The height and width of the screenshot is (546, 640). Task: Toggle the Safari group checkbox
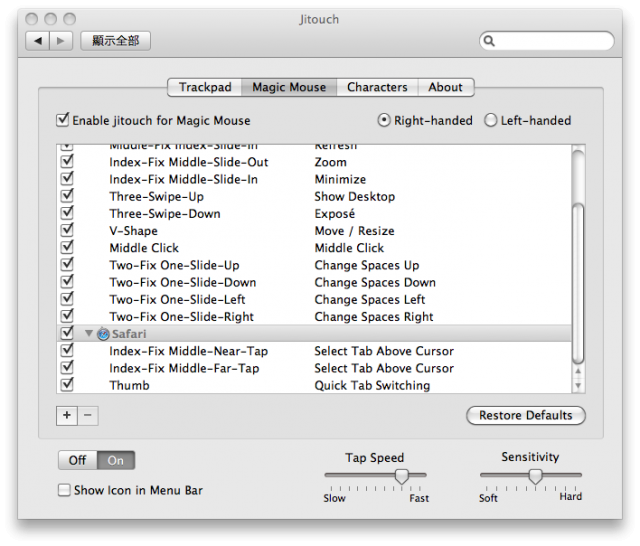coord(67,333)
